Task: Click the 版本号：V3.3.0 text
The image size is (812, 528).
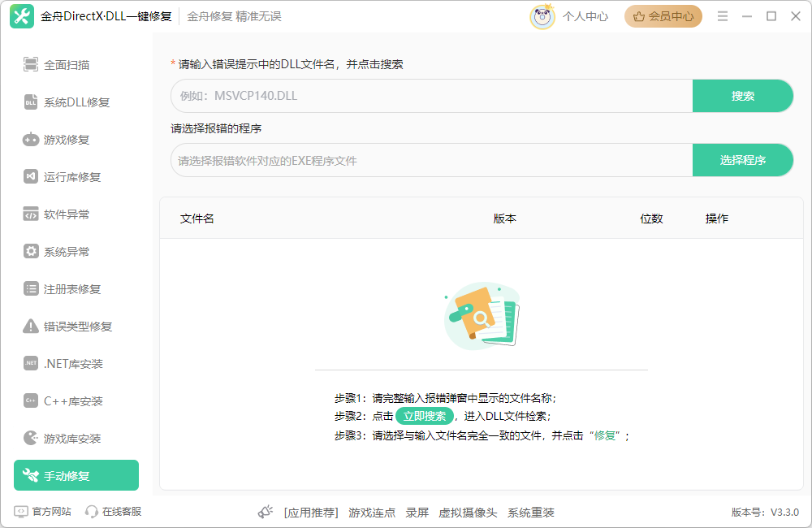Action: pyautogui.click(x=765, y=513)
